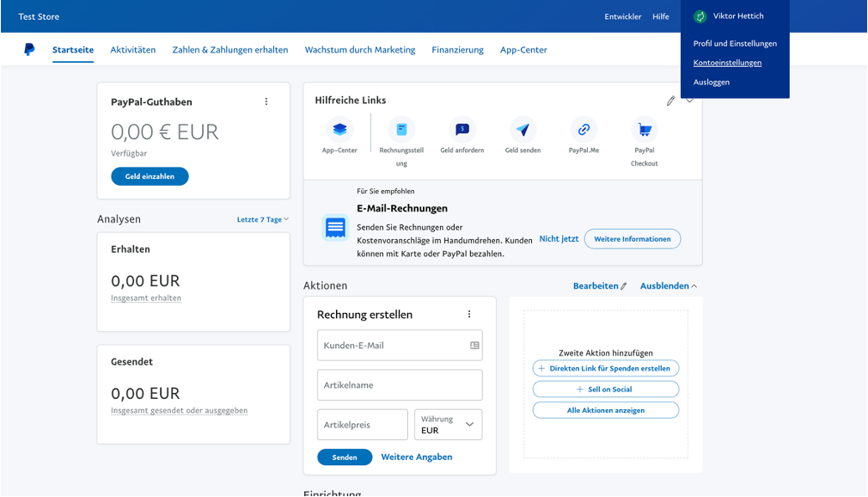Open the Aktivitäten tab

(x=133, y=50)
